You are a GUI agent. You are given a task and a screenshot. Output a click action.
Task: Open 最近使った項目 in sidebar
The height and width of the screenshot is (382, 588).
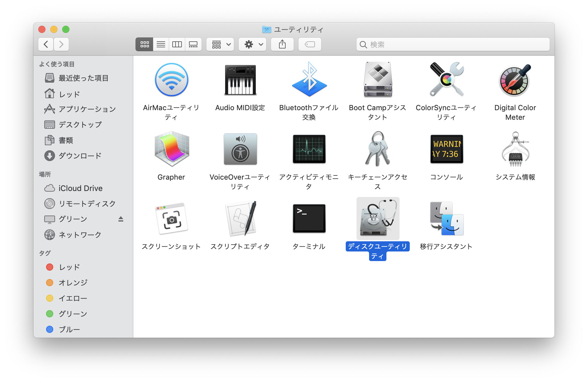click(x=83, y=78)
